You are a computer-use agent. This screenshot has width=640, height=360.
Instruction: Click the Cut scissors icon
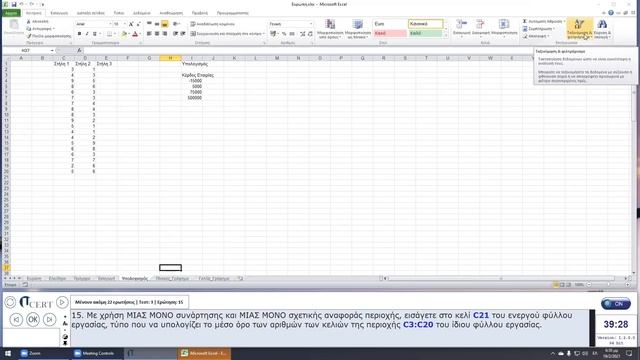(29, 21)
